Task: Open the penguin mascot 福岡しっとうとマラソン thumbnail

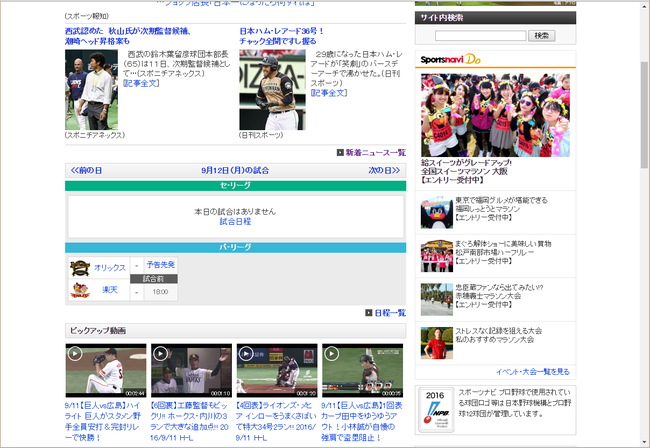Action: pos(437,213)
